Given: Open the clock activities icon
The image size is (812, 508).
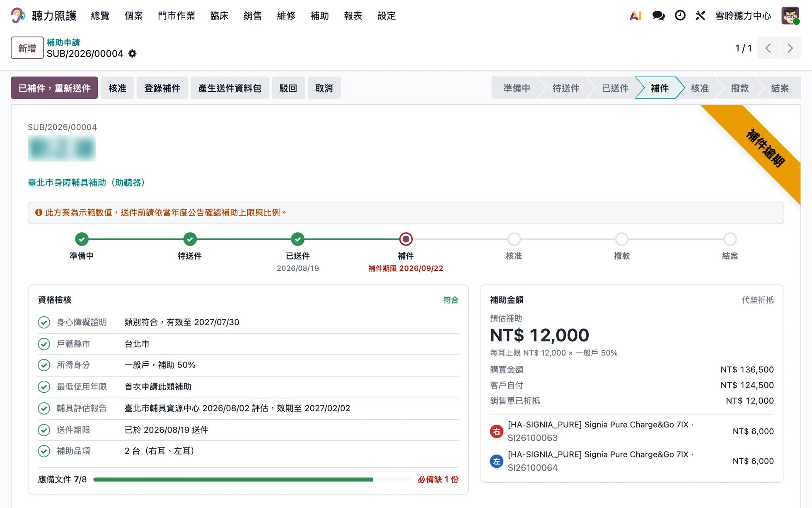Looking at the screenshot, I should (x=680, y=16).
